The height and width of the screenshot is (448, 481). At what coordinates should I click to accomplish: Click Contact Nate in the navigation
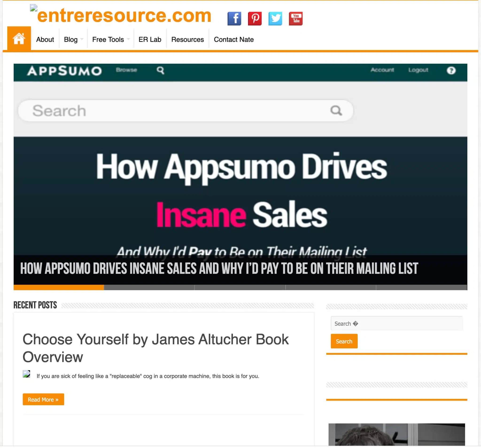pos(234,40)
